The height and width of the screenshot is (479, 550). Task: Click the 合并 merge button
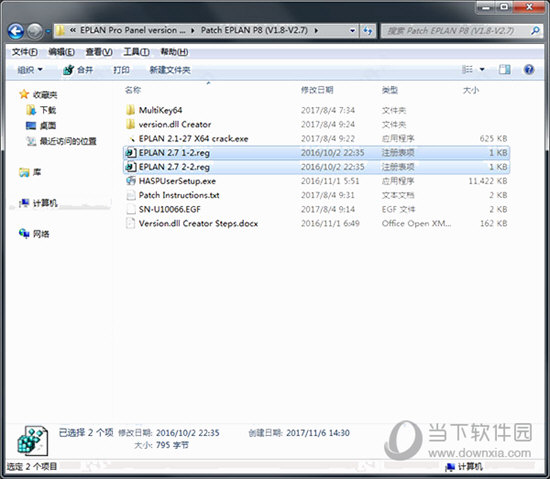[78, 70]
